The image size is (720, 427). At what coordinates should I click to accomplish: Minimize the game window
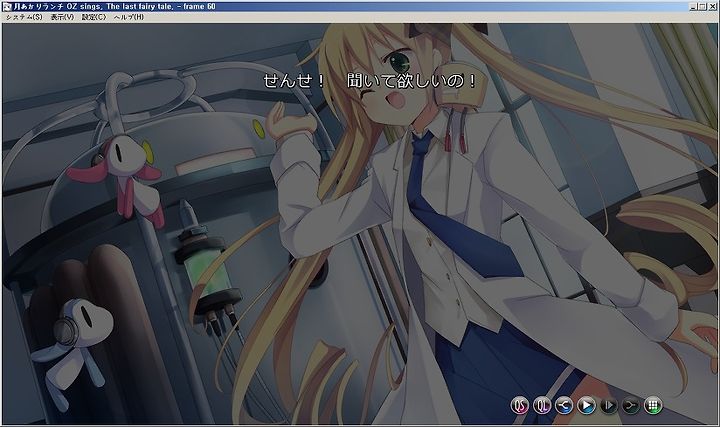pyautogui.click(x=693, y=6)
